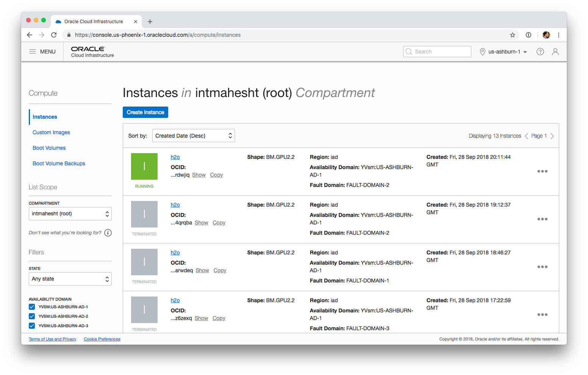Toggle YVSM:US-ASHBURN-AD-3 checkbox

point(32,326)
